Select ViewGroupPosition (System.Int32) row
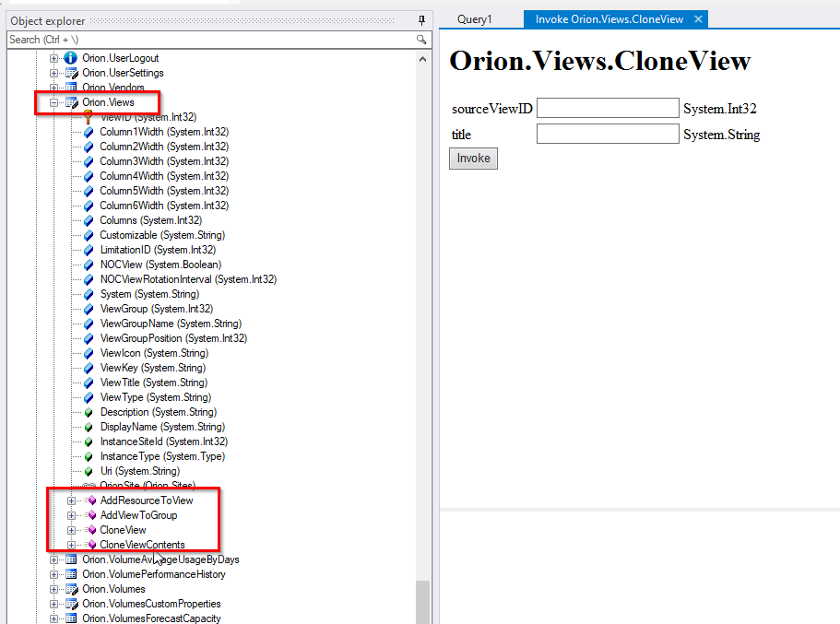The height and width of the screenshot is (624, 840). tap(173, 338)
